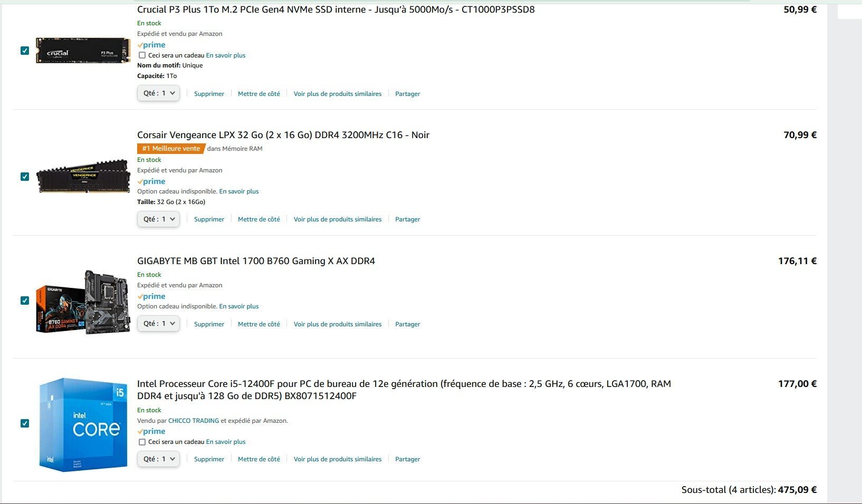Open the Crucial P3 Plus 1To product title
Image resolution: width=862 pixels, height=504 pixels.
coord(336,9)
